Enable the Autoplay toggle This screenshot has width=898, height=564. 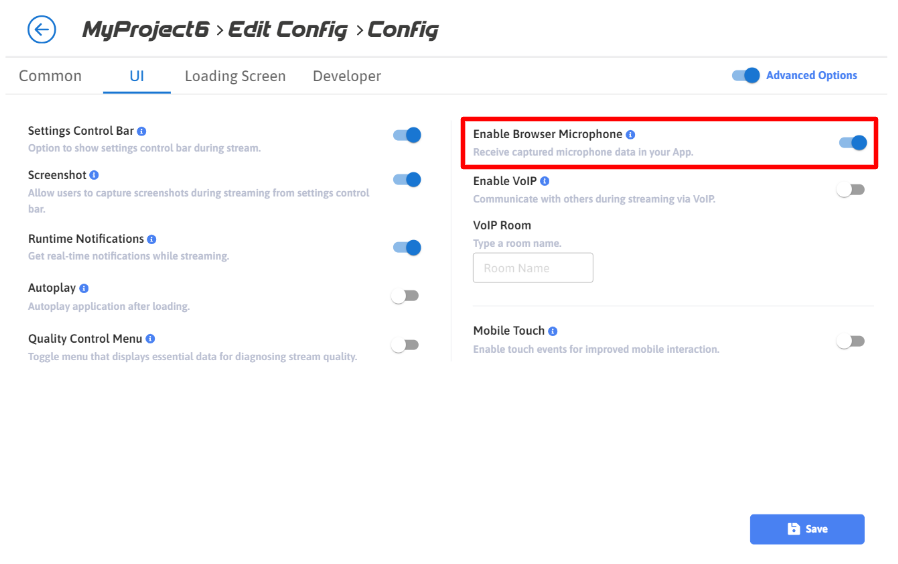pos(405,296)
